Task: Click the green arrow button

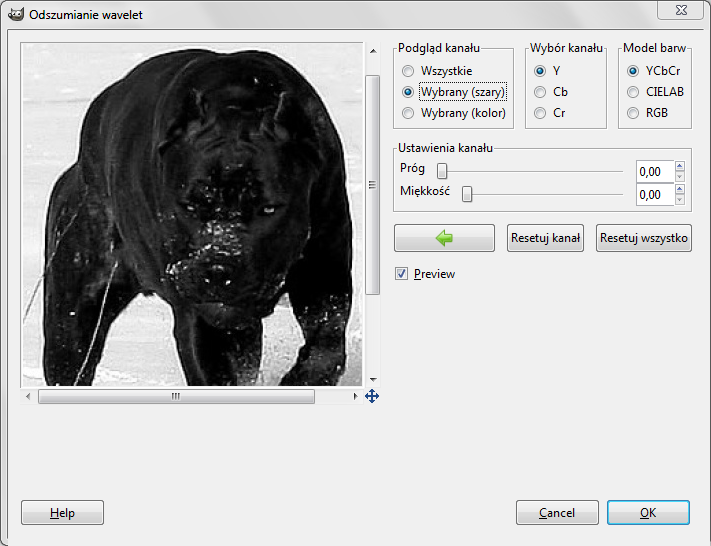Action: pyautogui.click(x=444, y=238)
